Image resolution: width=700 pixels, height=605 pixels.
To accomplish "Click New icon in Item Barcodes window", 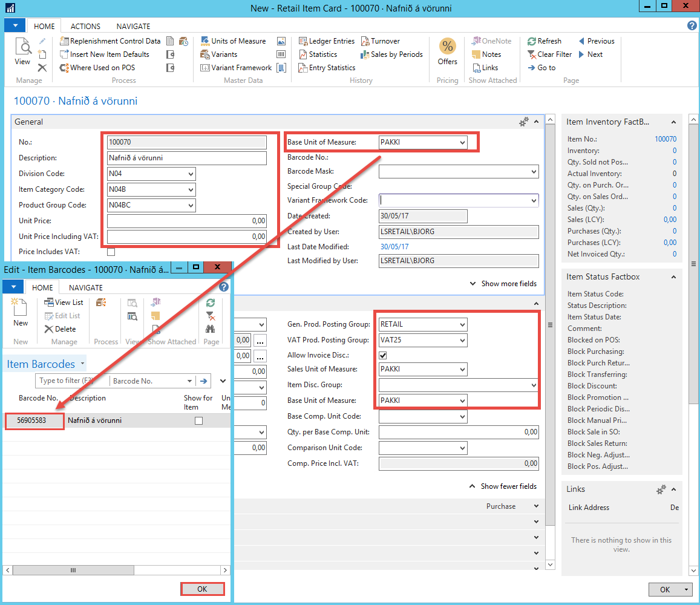I will click(21, 312).
